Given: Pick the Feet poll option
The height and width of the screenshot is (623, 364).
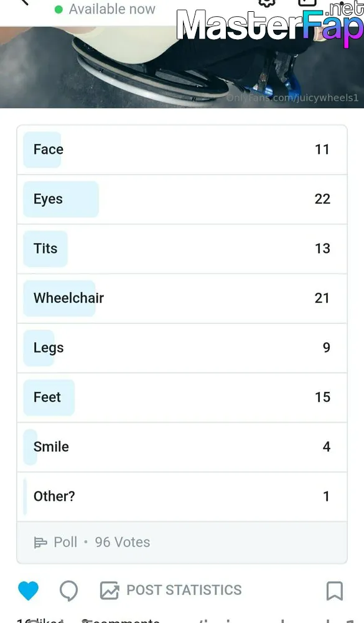Looking at the screenshot, I should click(182, 397).
